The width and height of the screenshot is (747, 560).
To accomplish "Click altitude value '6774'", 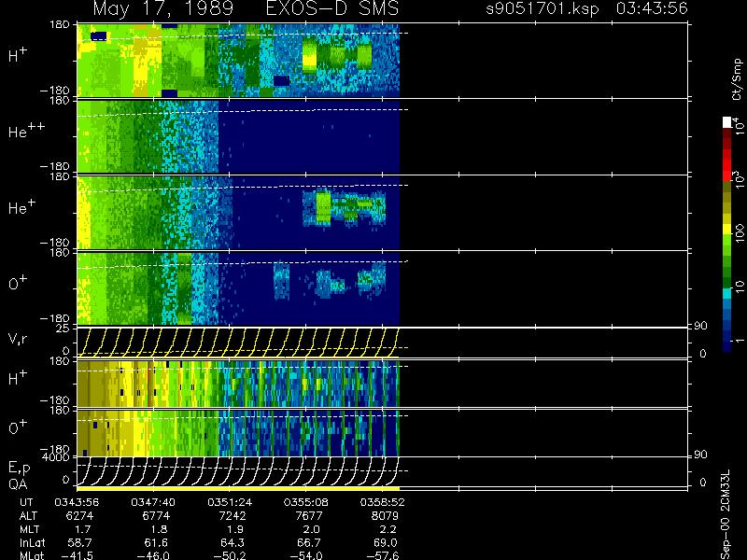I will point(156,516).
